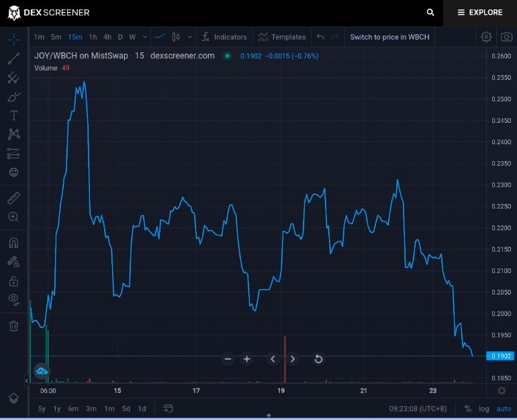517x420 pixels.
Task: Expand the time interval dropdown arrow
Action: (x=145, y=37)
